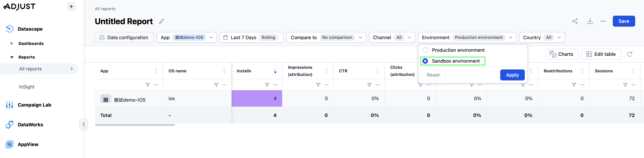Select the Sandbox environment radio option
Viewport: 644px width, 158px height.
pos(425,61)
